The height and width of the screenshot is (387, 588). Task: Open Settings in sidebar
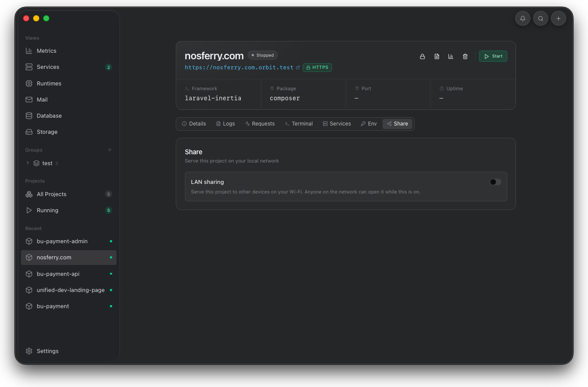click(x=68, y=351)
